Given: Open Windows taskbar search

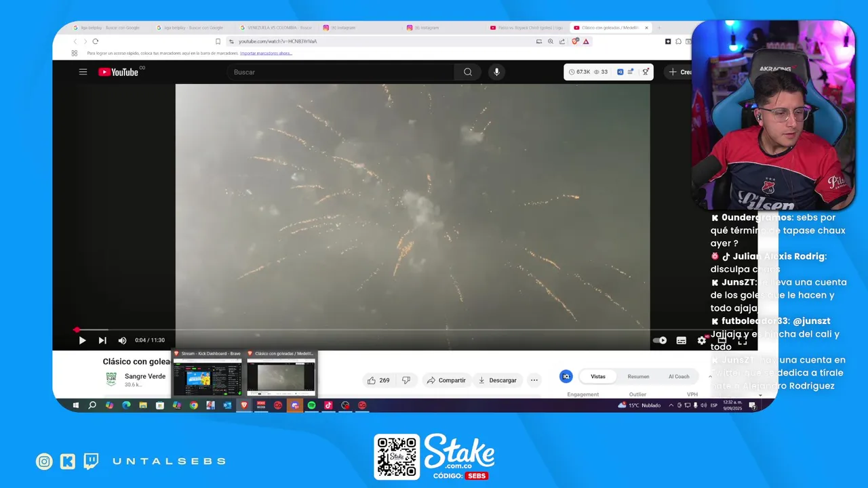Looking at the screenshot, I should 92,405.
